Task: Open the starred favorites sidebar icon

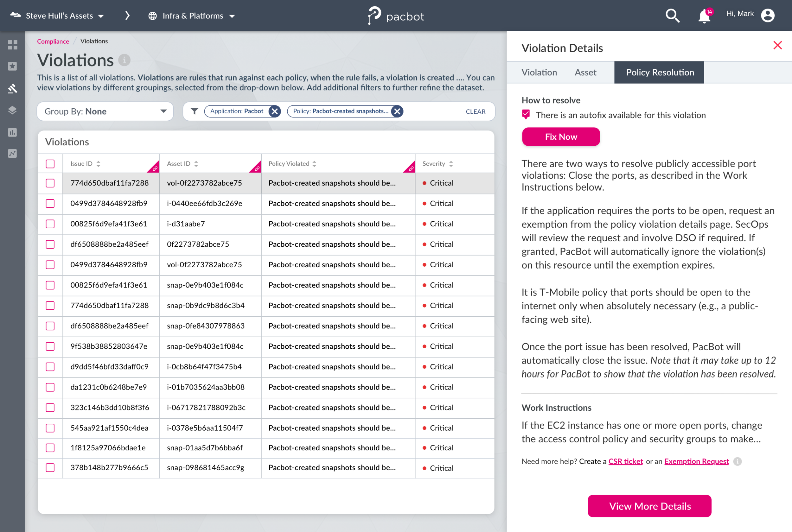Action: pyautogui.click(x=13, y=66)
